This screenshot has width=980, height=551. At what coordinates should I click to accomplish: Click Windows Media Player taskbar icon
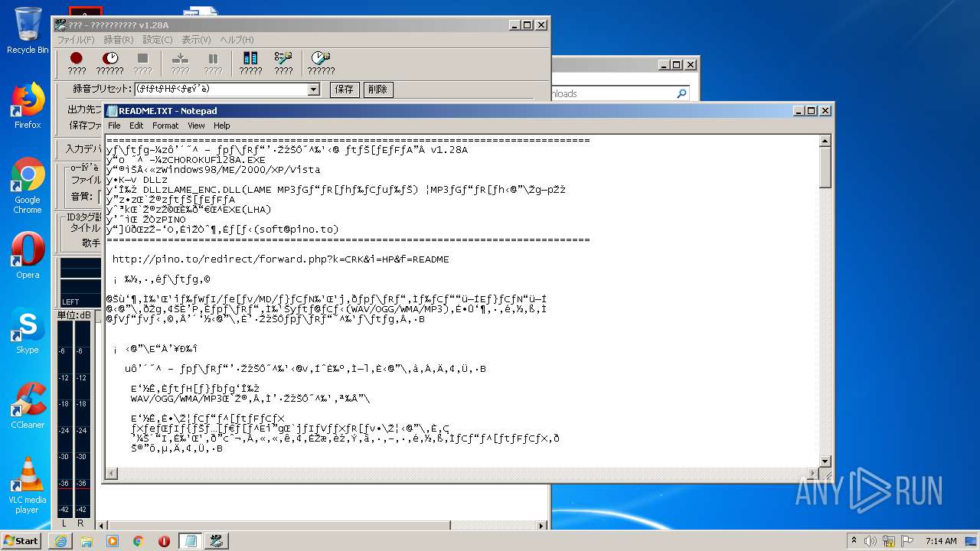tap(113, 540)
